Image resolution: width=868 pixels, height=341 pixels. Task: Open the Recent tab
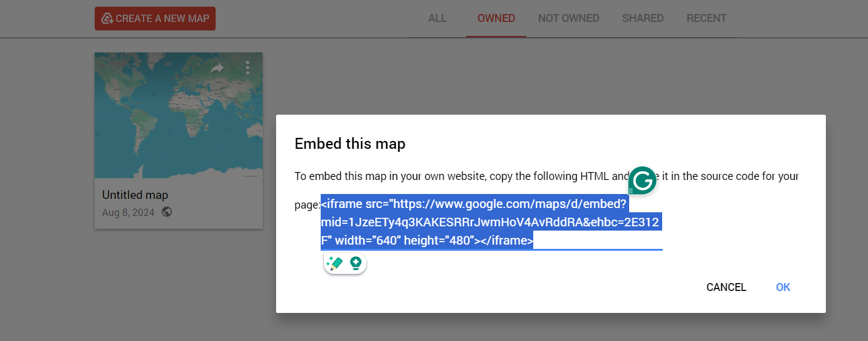coord(707,18)
